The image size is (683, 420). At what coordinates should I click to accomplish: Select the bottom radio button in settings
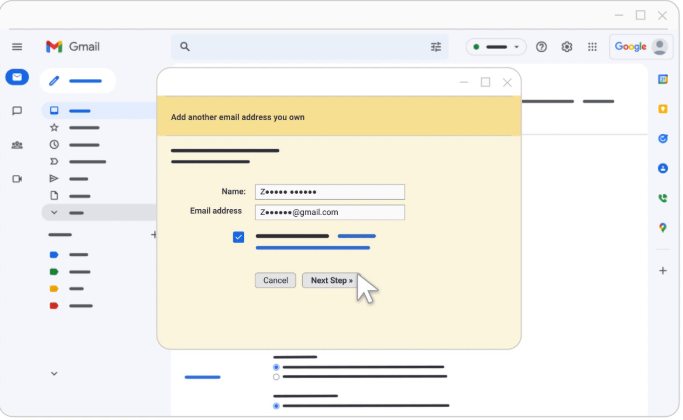coord(276,406)
